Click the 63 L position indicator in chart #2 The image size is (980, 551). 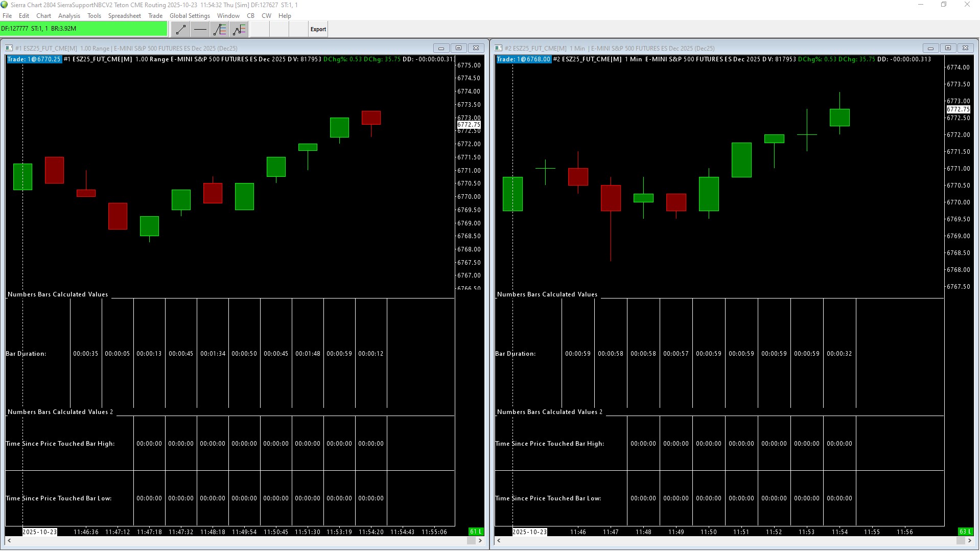pos(965,532)
